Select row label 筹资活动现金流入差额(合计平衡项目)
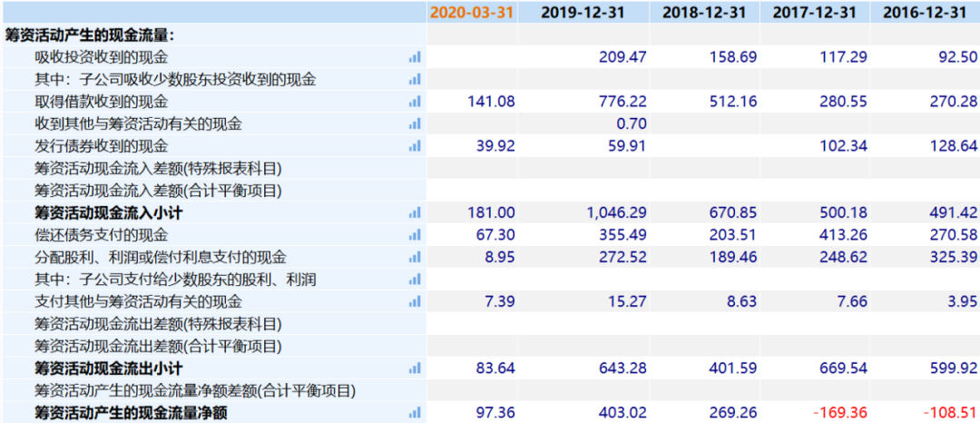The width and height of the screenshot is (980, 423). [x=158, y=192]
